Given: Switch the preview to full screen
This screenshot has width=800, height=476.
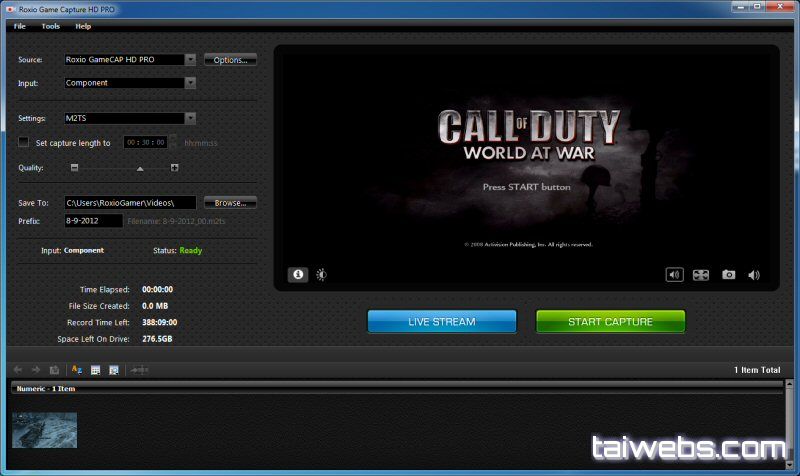Looking at the screenshot, I should [x=701, y=275].
